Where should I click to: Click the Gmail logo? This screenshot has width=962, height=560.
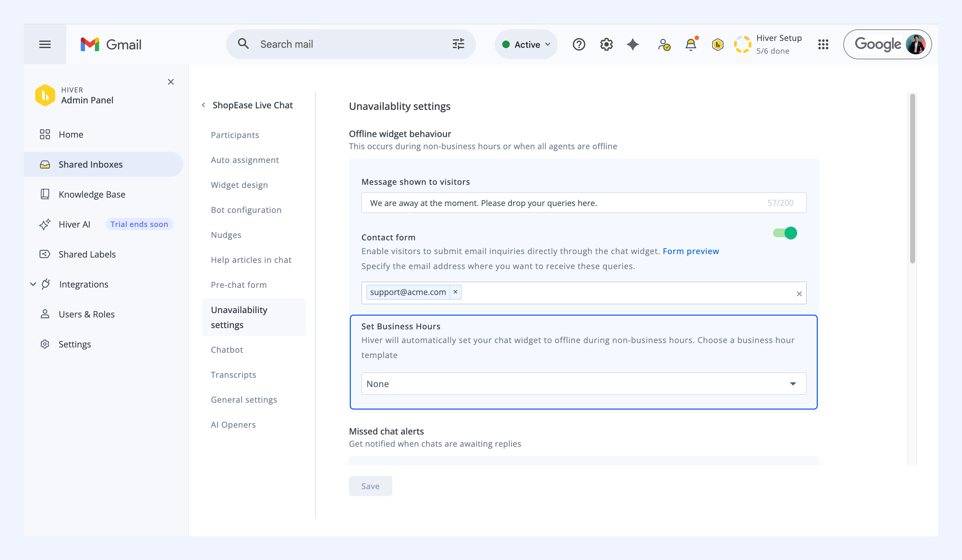pyautogui.click(x=111, y=44)
